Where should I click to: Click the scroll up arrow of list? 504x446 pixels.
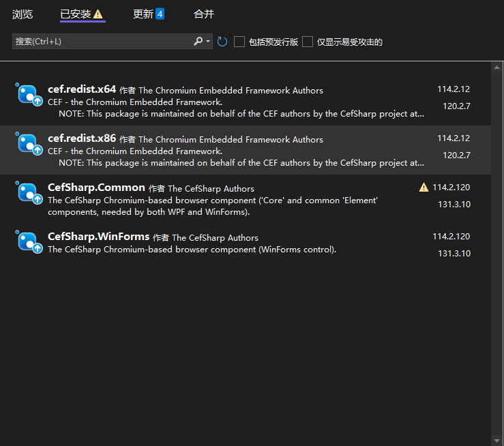[496, 68]
